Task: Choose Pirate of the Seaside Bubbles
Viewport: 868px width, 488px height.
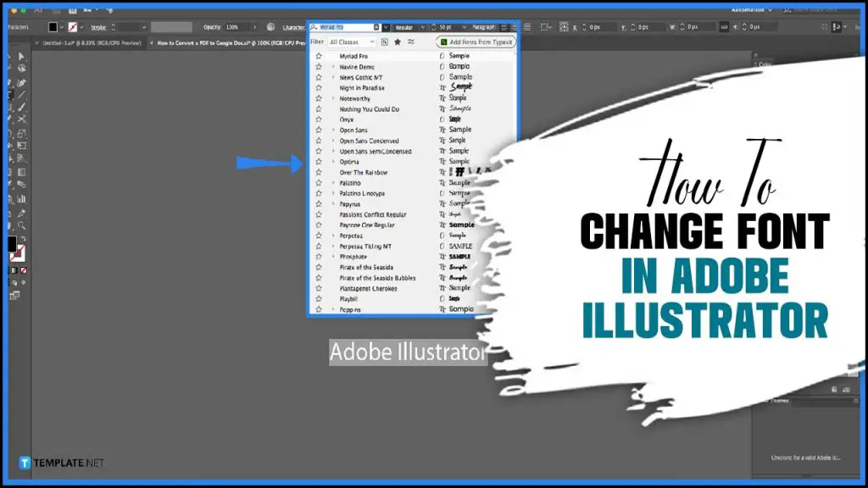Action: pyautogui.click(x=377, y=278)
